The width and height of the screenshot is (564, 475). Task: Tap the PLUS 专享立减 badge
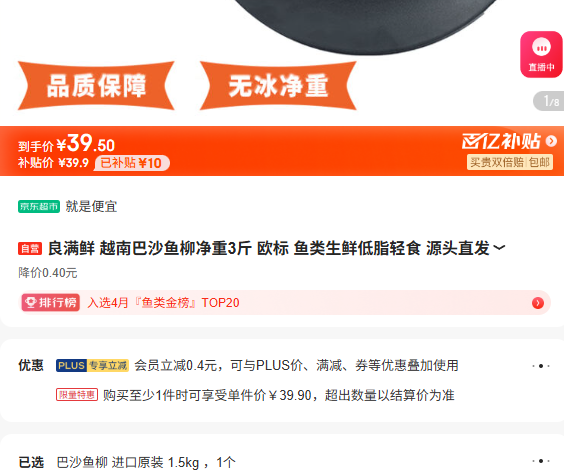[x=92, y=365]
